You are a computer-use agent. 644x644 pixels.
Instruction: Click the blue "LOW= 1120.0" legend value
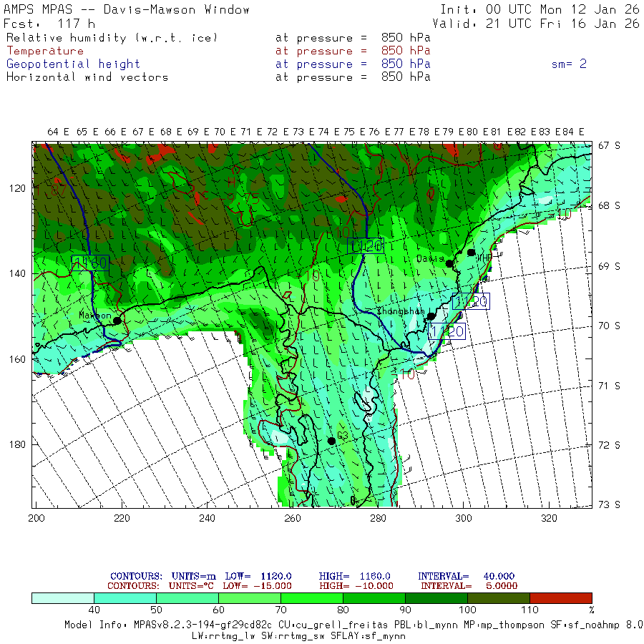click(x=258, y=576)
